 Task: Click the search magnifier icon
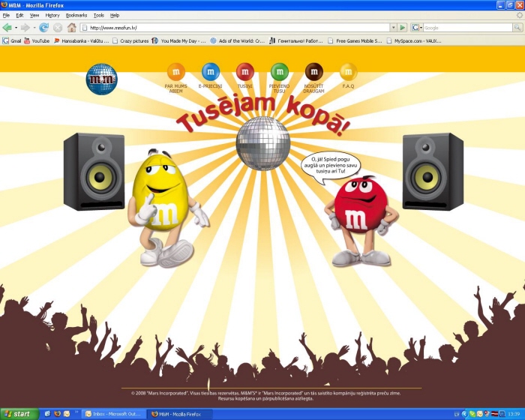pyautogui.click(x=517, y=28)
